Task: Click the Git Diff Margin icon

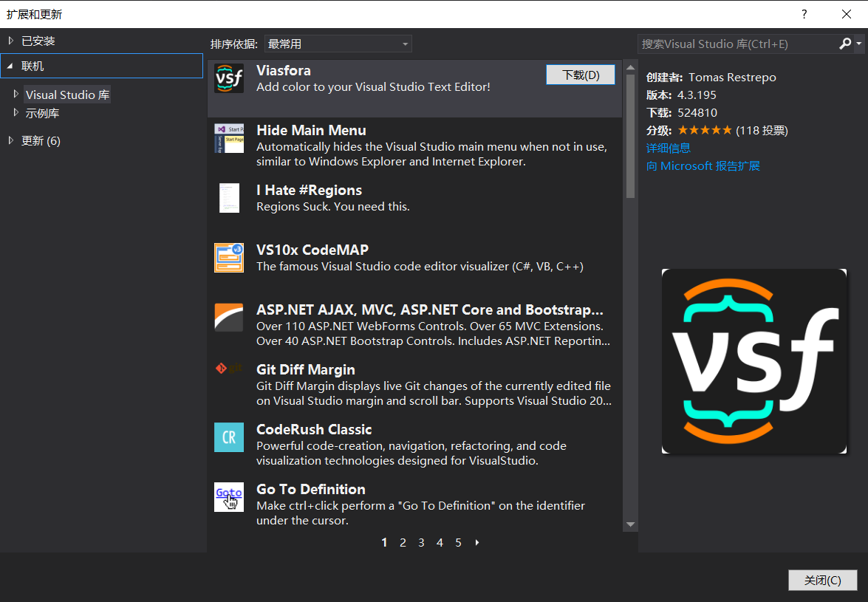Action: coord(228,368)
